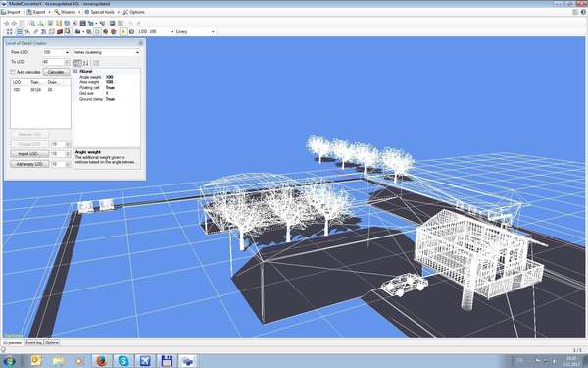Switch to the Event log tab
The width and height of the screenshot is (588, 368).
[x=33, y=342]
